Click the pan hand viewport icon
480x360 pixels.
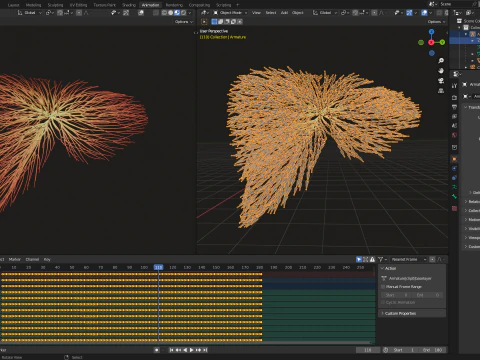tap(441, 71)
